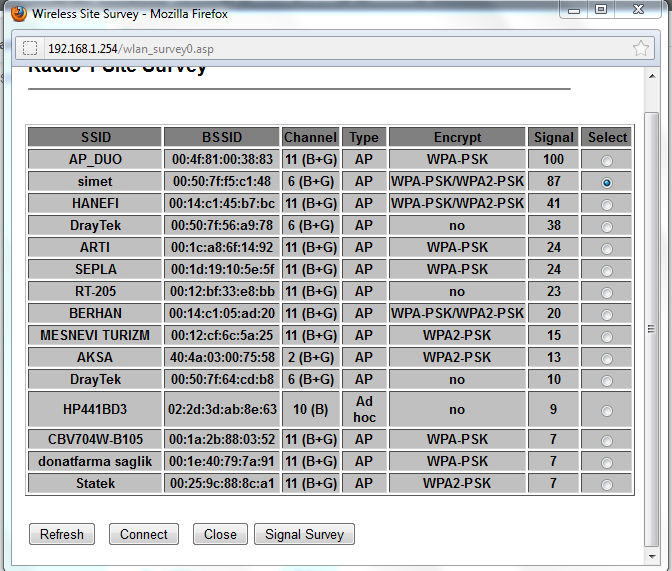Select the simet network radio button
Viewport: 672px width, 571px height.
[x=607, y=182]
